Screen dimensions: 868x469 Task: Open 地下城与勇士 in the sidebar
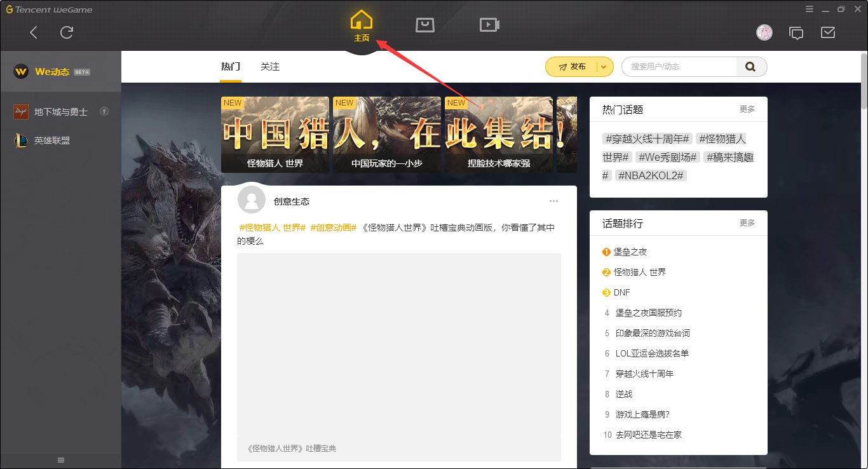click(51, 111)
